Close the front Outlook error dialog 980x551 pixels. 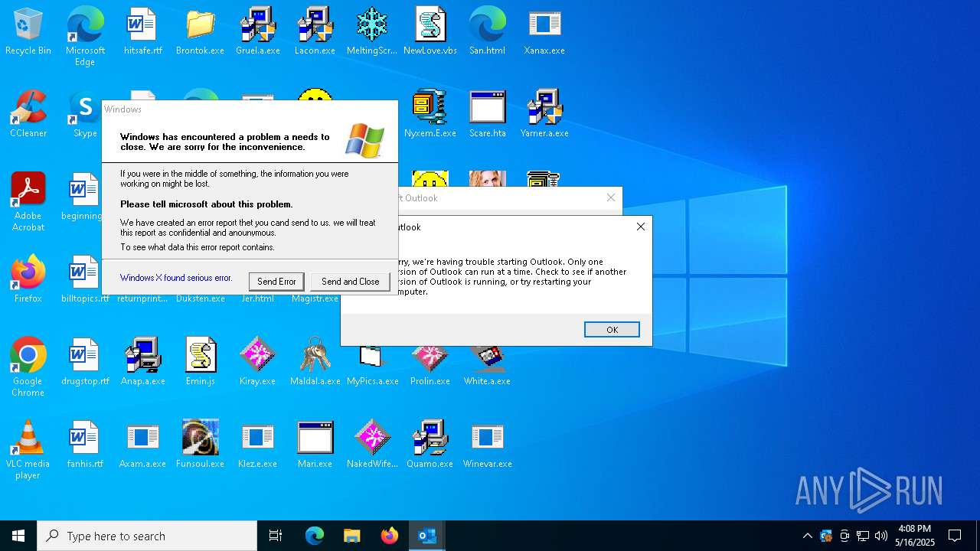(x=641, y=227)
